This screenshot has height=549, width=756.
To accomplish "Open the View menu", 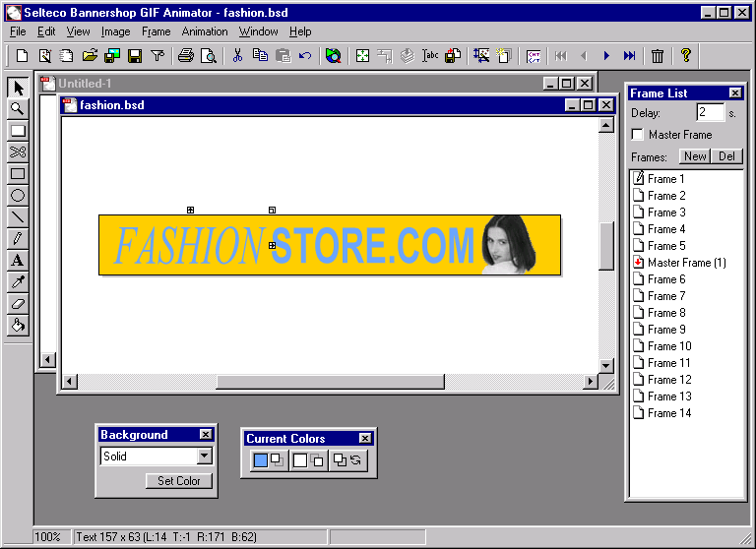I will [78, 31].
